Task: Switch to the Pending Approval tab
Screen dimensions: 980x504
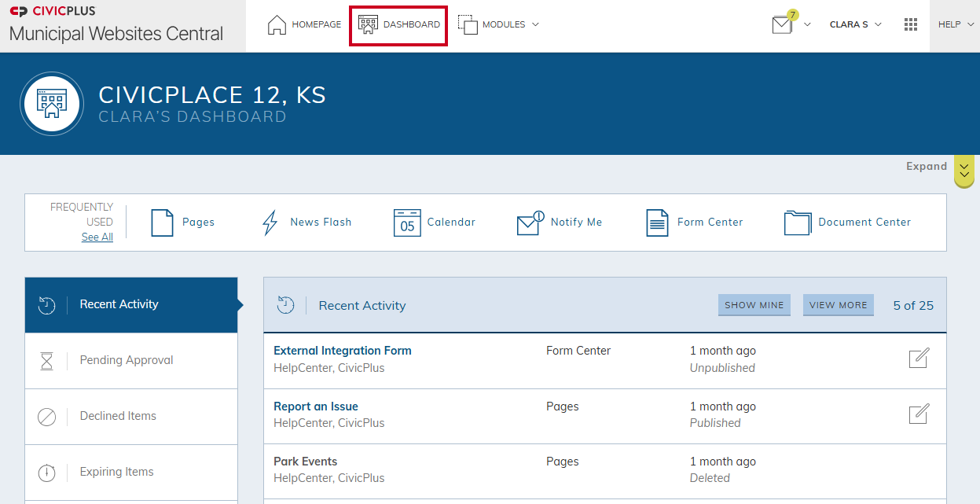Action: click(131, 361)
